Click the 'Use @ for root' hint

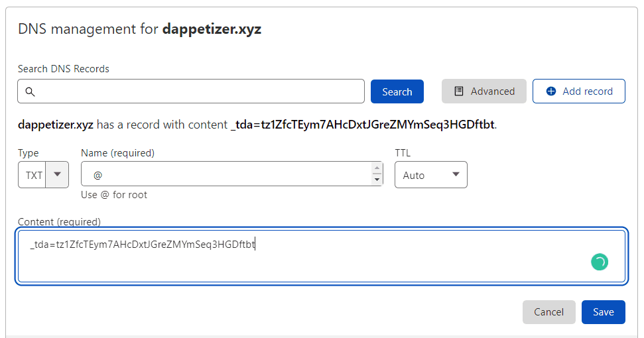[114, 195]
